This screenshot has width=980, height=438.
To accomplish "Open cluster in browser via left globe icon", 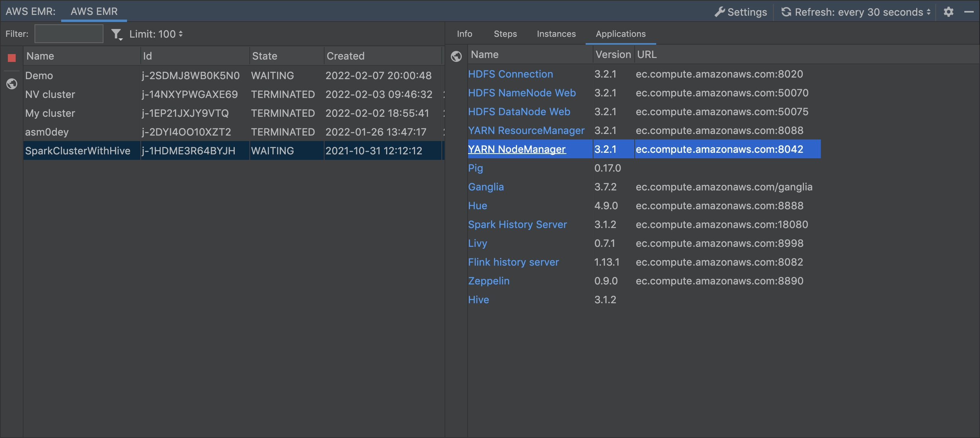I will tap(12, 84).
